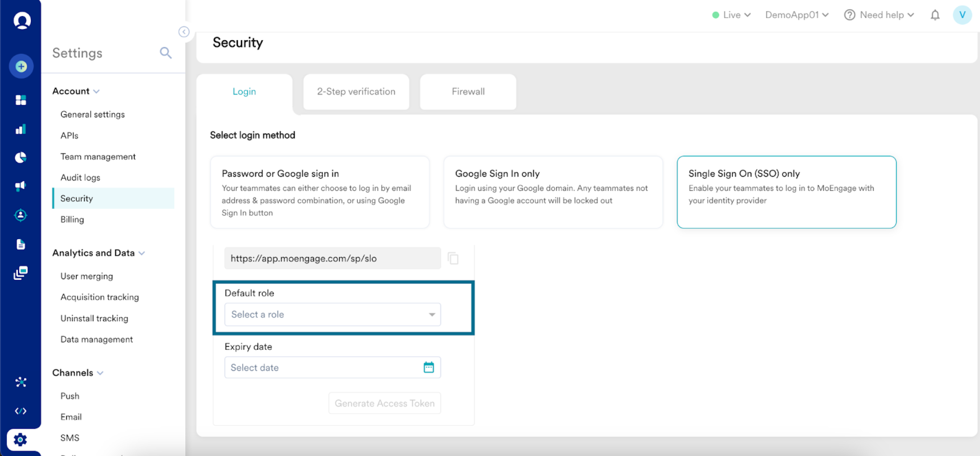Click the blue plus create icon

pyautogui.click(x=21, y=66)
